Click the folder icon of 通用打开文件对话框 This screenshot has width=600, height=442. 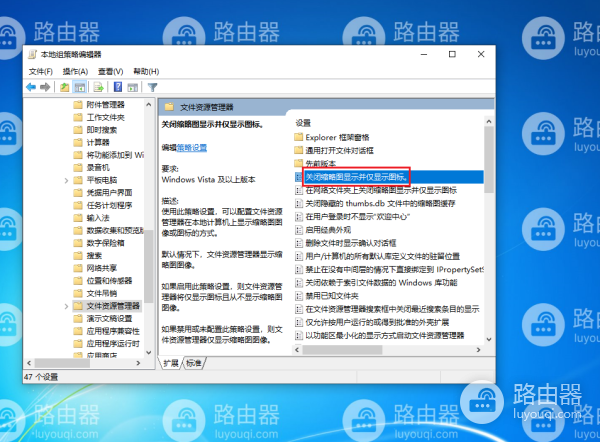(x=298, y=150)
